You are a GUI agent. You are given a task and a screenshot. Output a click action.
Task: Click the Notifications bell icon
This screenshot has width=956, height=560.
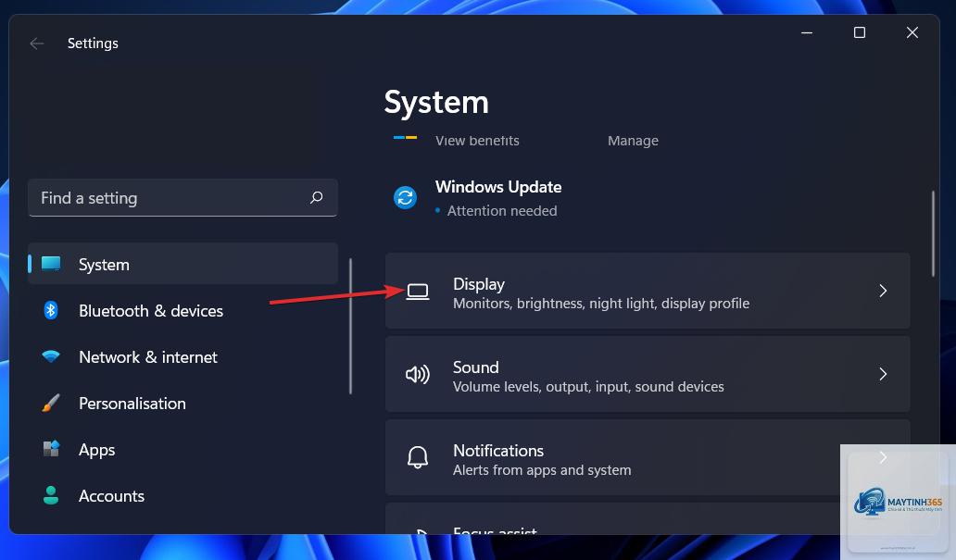point(418,457)
